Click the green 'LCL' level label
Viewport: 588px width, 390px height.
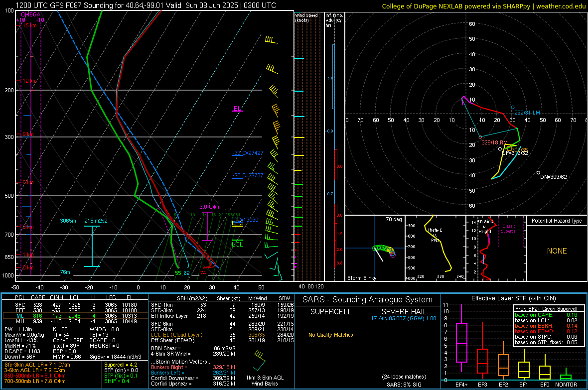[x=237, y=244]
